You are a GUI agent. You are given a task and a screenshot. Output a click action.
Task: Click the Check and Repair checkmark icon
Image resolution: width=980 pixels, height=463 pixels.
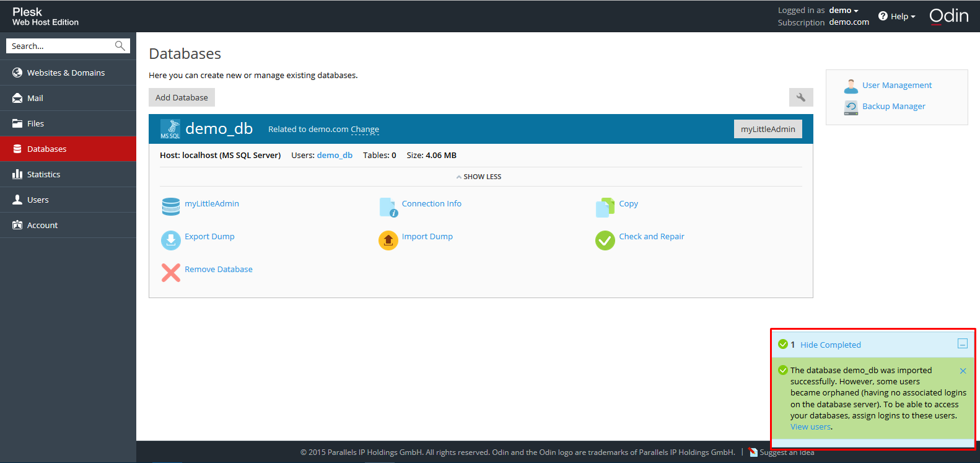pos(605,240)
